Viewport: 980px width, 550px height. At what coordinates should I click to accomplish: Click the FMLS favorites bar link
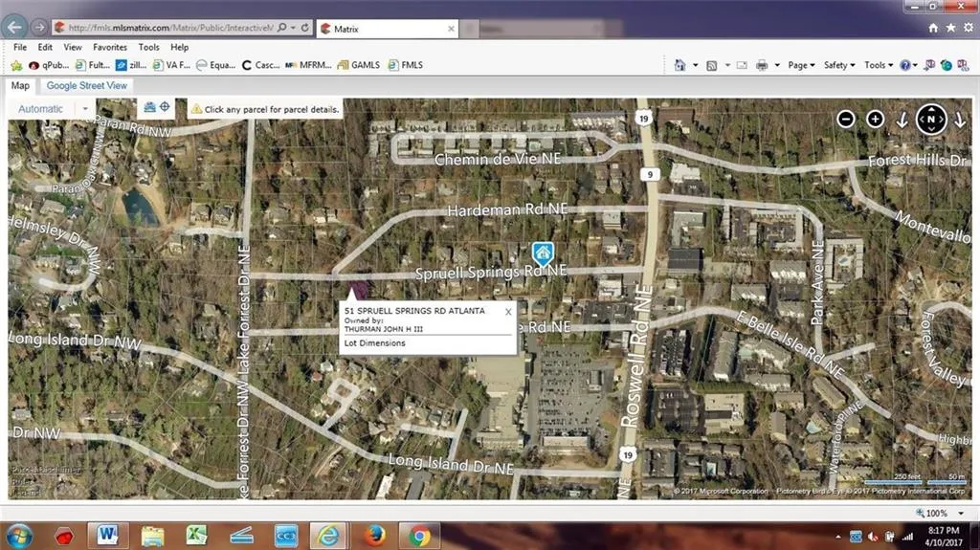pyautogui.click(x=407, y=65)
